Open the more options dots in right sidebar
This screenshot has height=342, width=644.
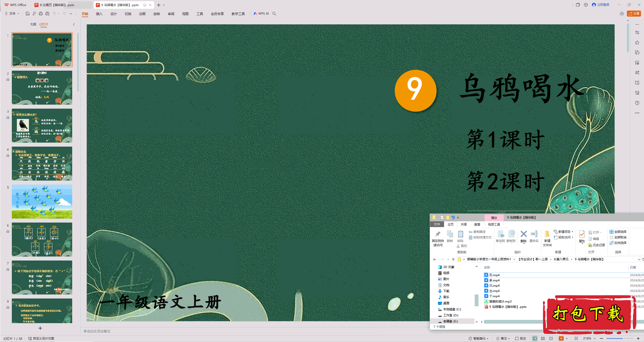coord(637,113)
